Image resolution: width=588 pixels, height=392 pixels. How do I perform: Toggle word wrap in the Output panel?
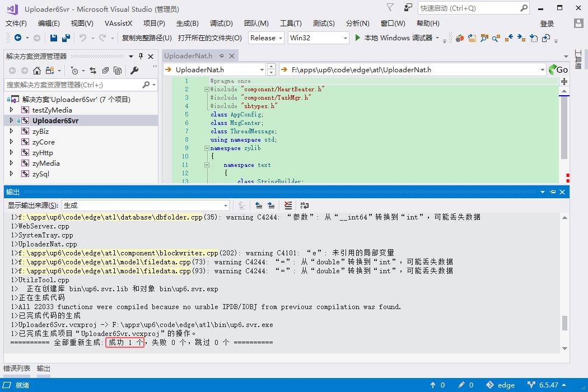(305, 206)
